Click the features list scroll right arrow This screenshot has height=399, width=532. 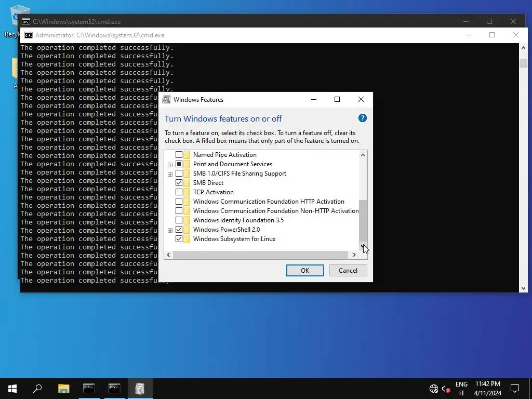click(x=354, y=255)
